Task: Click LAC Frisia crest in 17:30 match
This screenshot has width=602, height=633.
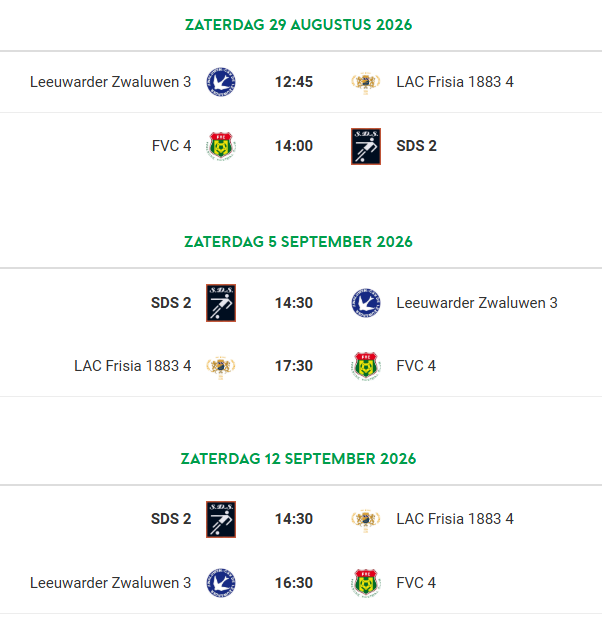Action: [221, 367]
